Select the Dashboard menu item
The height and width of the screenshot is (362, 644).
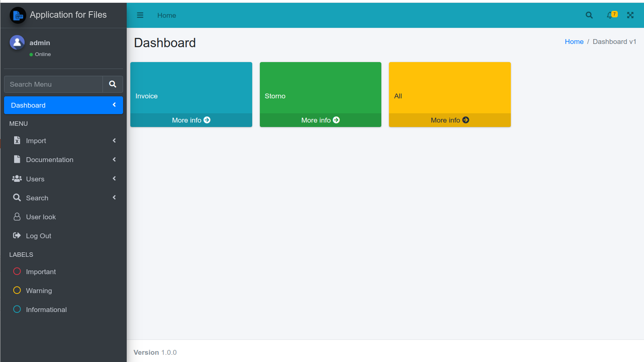[63, 105]
